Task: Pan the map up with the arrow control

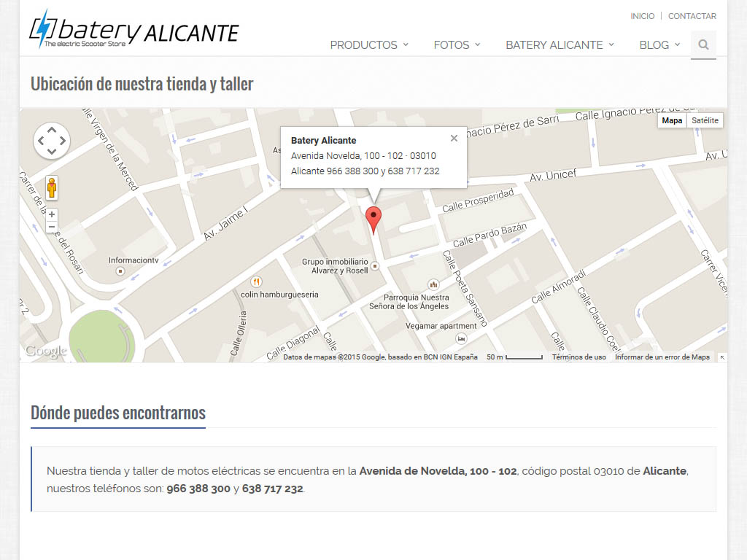Action: pos(52,130)
